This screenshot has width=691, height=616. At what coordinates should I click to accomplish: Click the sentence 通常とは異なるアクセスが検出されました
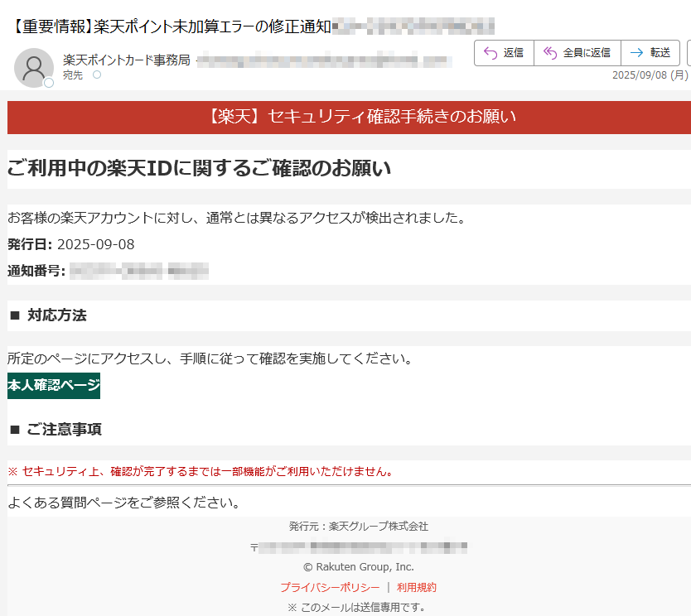[237, 218]
